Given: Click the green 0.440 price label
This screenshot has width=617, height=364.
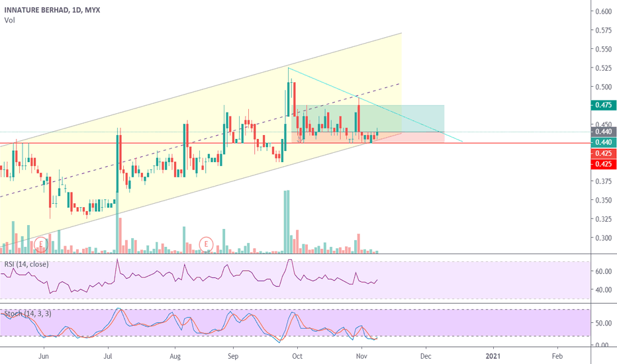Looking at the screenshot, I should (x=603, y=142).
